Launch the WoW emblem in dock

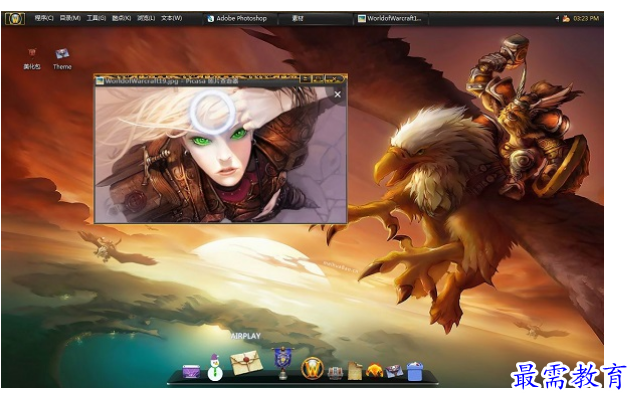click(x=312, y=369)
